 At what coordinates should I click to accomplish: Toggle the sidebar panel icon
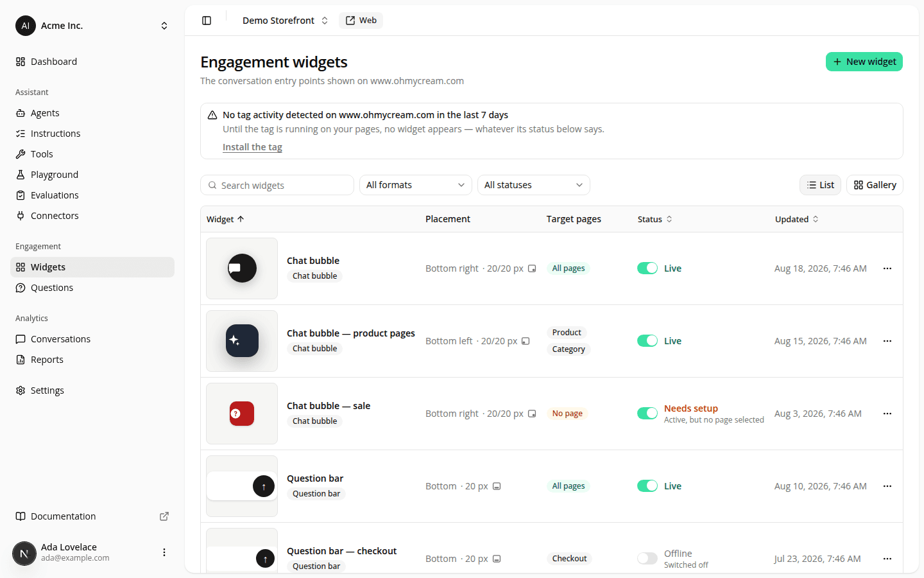tap(207, 21)
